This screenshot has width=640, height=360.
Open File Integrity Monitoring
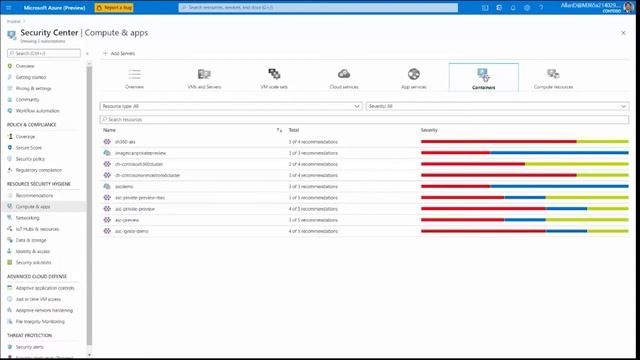coord(40,322)
